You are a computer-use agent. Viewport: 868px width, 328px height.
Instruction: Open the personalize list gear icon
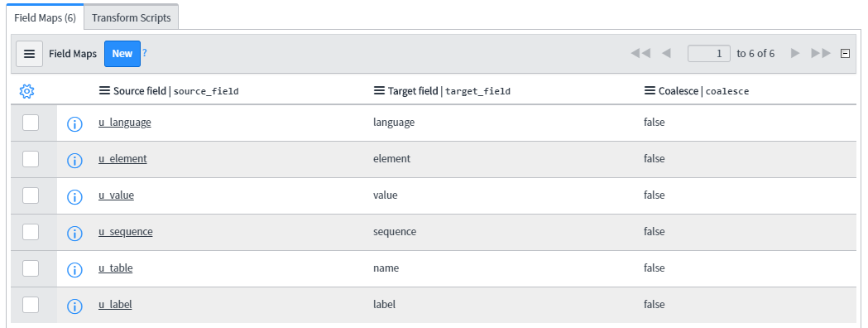click(x=26, y=91)
